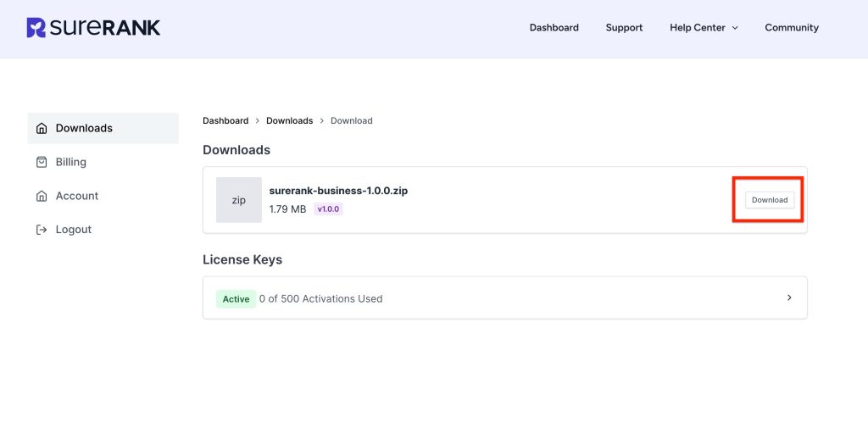Click the "0 of 500 Activations Used" text
Viewport: 868px width, 428px height.
321,299
